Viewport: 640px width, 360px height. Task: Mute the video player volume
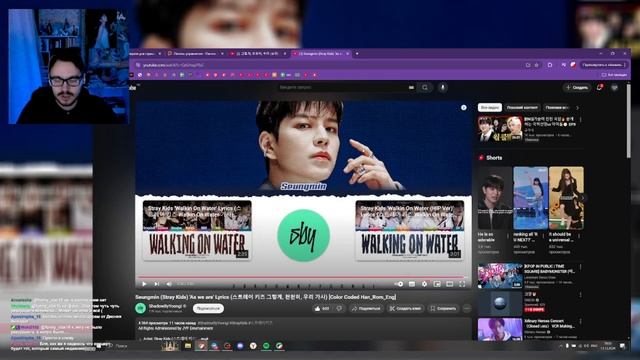pyautogui.click(x=169, y=284)
